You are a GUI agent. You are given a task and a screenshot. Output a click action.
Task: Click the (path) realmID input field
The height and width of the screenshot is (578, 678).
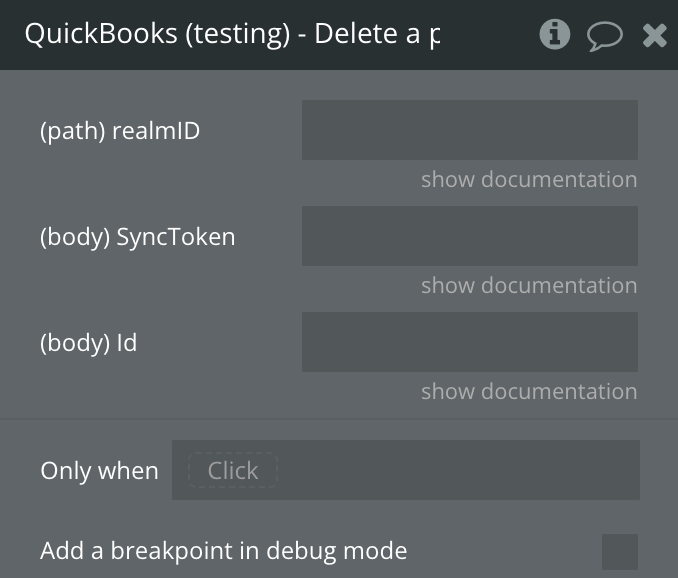470,130
